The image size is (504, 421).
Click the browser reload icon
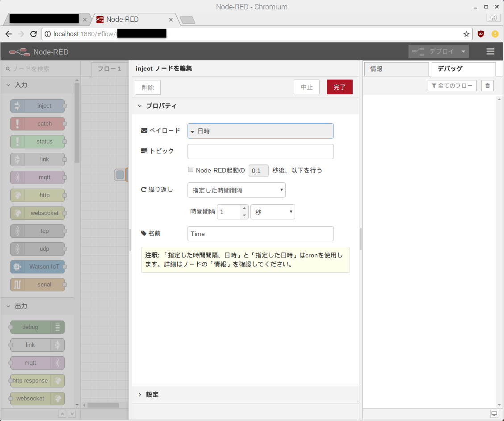(x=33, y=34)
